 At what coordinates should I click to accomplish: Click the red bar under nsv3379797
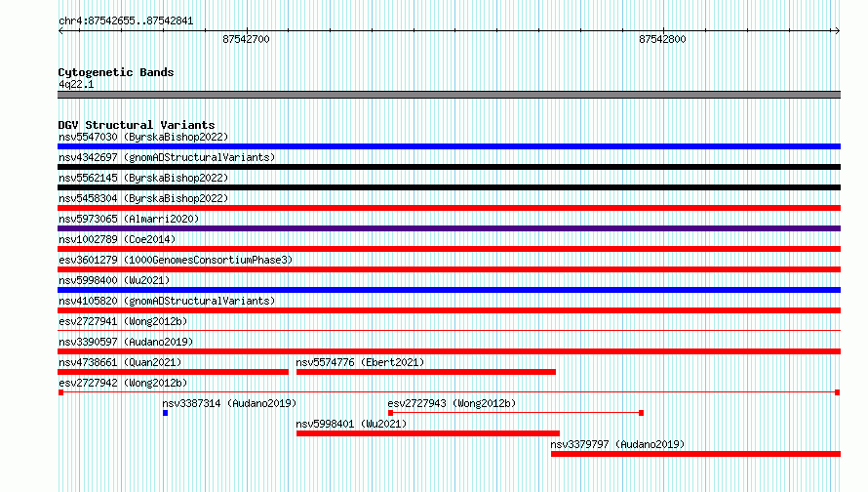coord(695,454)
